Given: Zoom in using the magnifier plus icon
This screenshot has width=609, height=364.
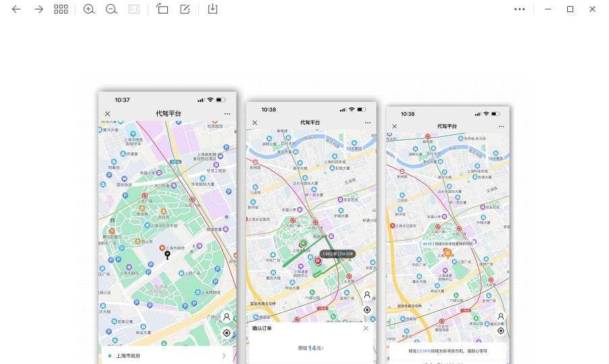Looking at the screenshot, I should [x=89, y=9].
